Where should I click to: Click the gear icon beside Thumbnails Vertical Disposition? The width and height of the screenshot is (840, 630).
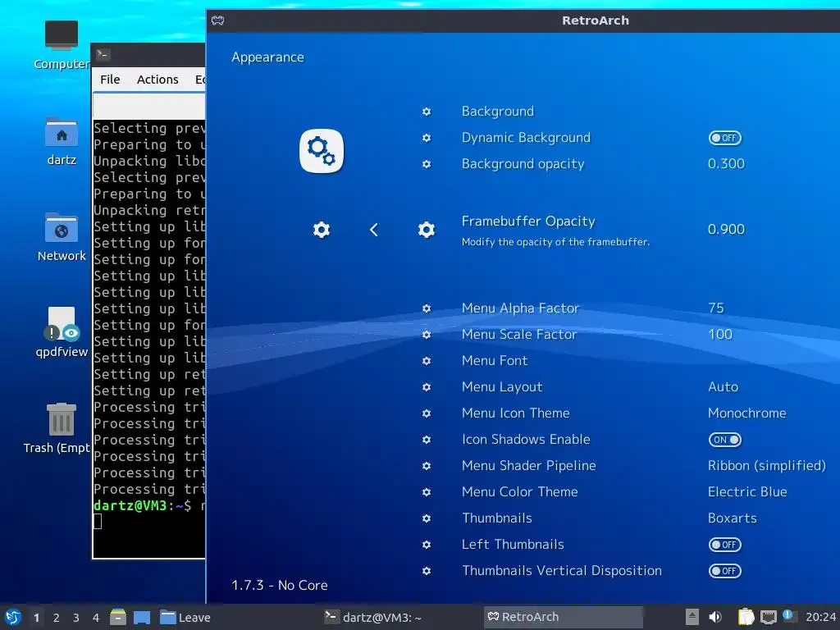tap(427, 571)
